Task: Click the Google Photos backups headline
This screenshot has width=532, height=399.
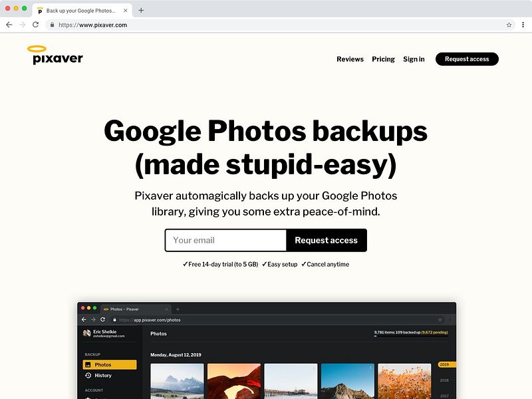Action: 265,131
